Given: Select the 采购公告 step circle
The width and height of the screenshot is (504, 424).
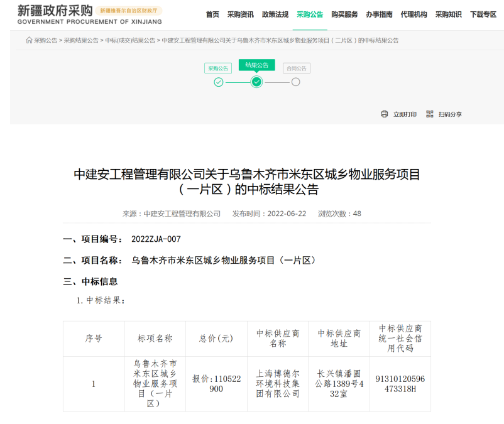Looking at the screenshot, I should [x=218, y=82].
